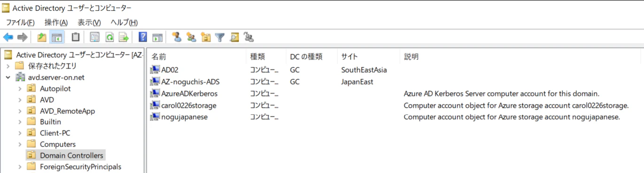The image size is (644, 173).
Task: Select the Computers container in tree
Action: [x=58, y=144]
